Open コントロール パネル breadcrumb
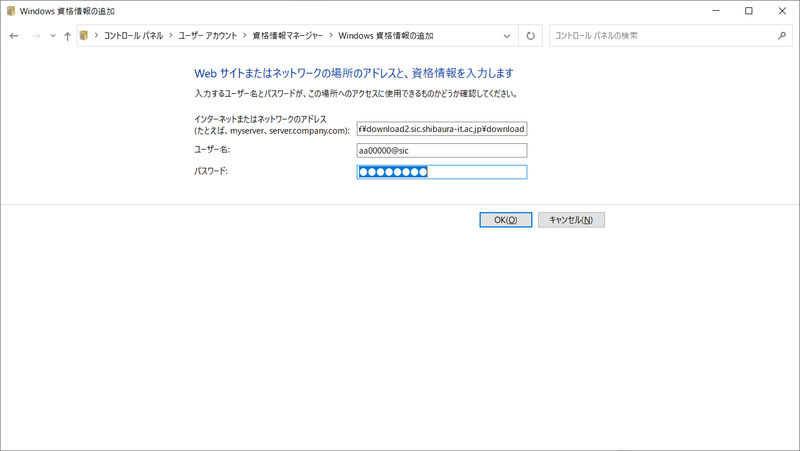This screenshot has height=451, width=800. [133, 36]
